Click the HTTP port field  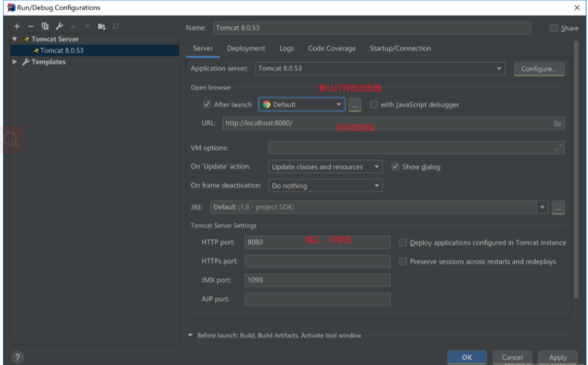click(x=317, y=242)
